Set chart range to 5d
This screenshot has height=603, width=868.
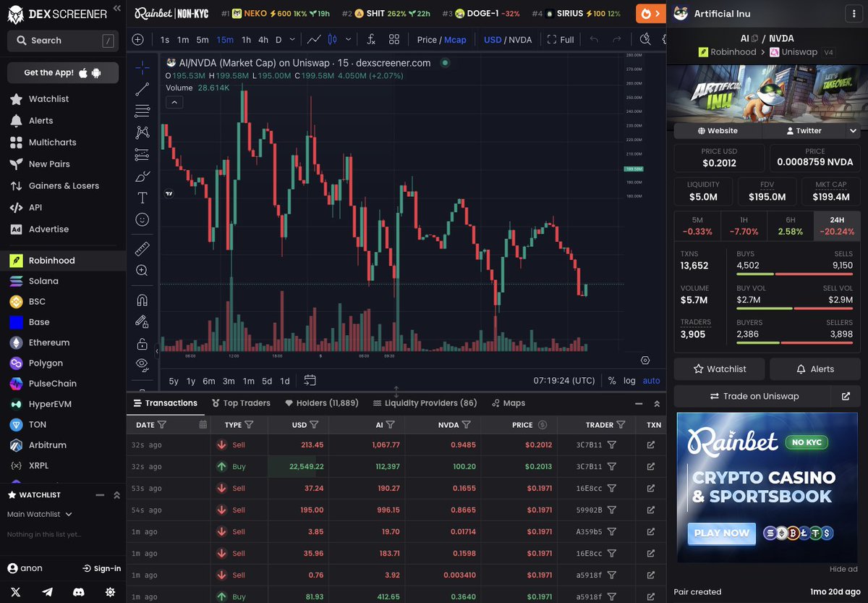267,381
